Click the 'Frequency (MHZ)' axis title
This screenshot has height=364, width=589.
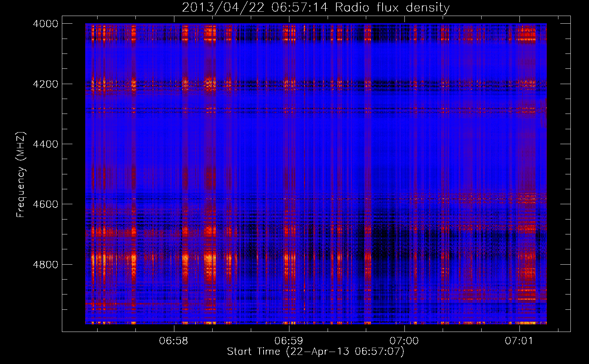tap(21, 175)
